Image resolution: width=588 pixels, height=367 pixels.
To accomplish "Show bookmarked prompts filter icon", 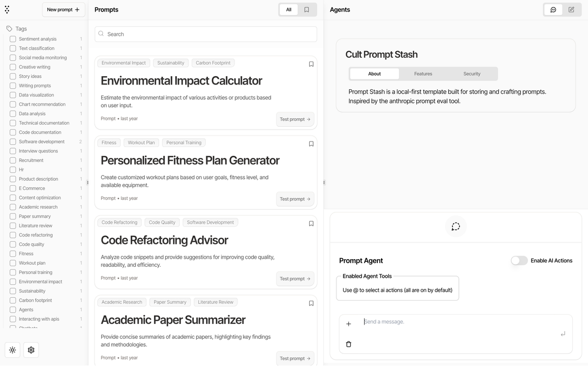I will point(307,10).
